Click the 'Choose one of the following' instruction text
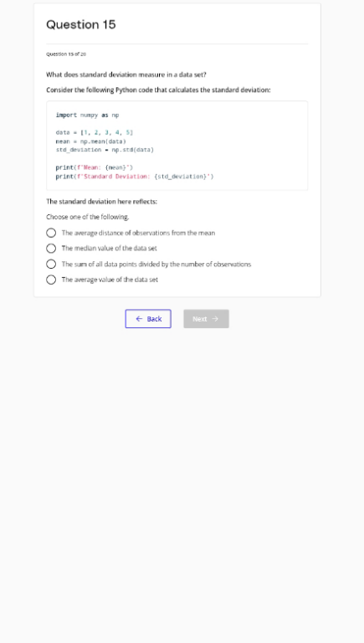 tap(87, 217)
